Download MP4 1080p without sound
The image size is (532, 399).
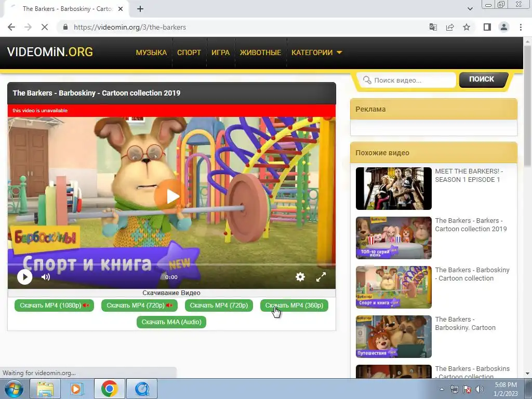tap(54, 305)
